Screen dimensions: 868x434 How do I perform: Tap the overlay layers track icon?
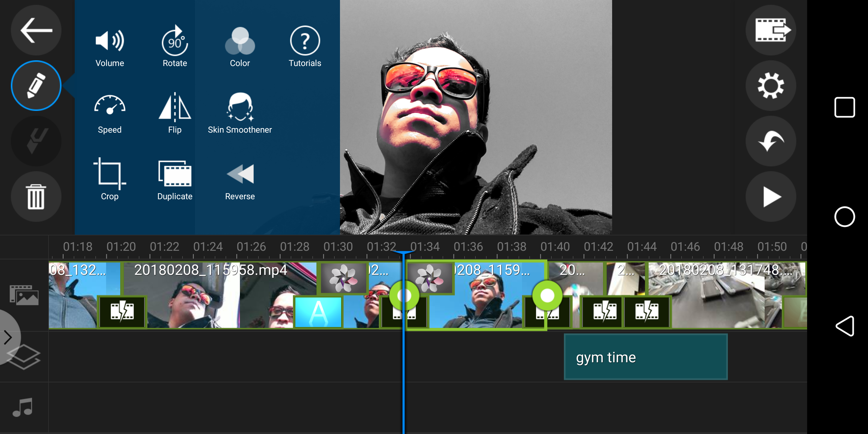(x=24, y=357)
